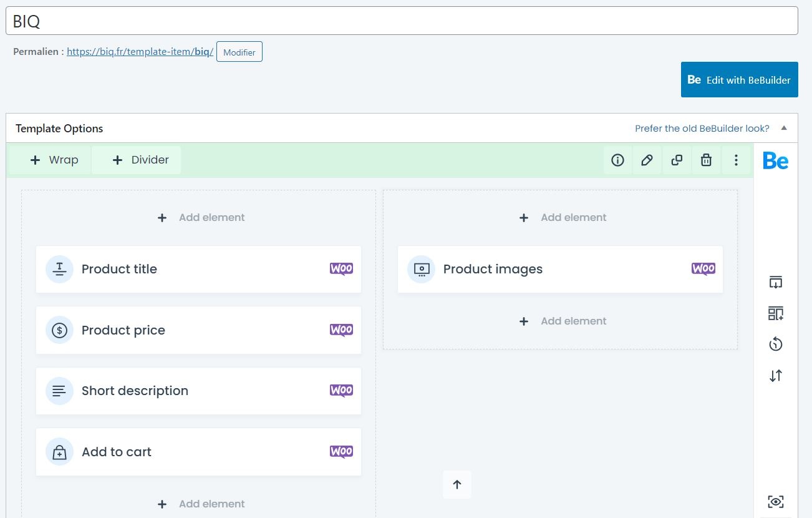812x518 pixels.
Task: Click the sort sections arrows icon
Action: pyautogui.click(x=775, y=376)
